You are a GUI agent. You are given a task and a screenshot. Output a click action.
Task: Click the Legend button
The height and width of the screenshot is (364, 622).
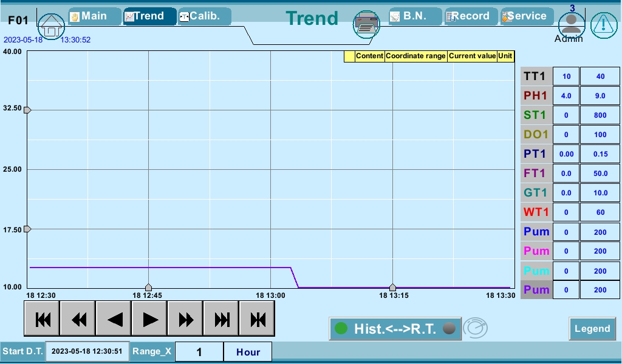coord(592,329)
